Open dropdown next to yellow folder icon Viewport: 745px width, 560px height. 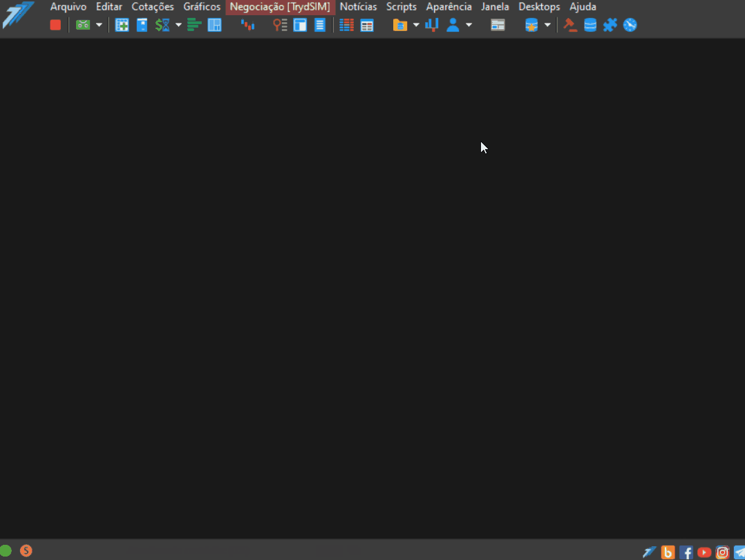(x=416, y=25)
